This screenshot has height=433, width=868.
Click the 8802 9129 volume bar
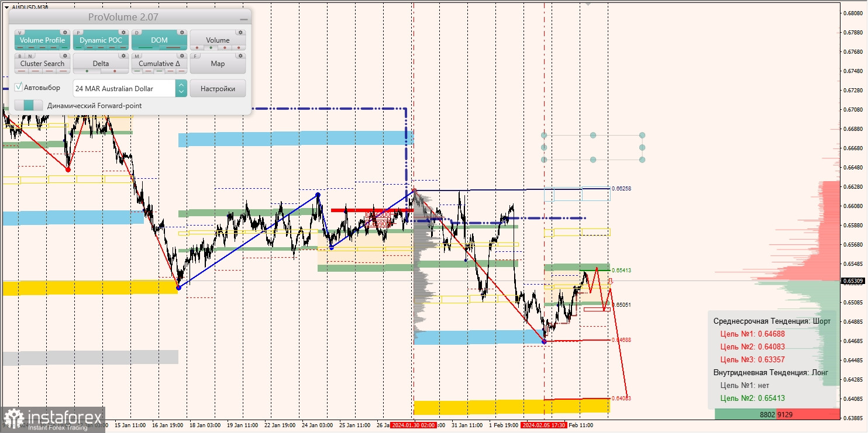pyautogui.click(x=777, y=414)
